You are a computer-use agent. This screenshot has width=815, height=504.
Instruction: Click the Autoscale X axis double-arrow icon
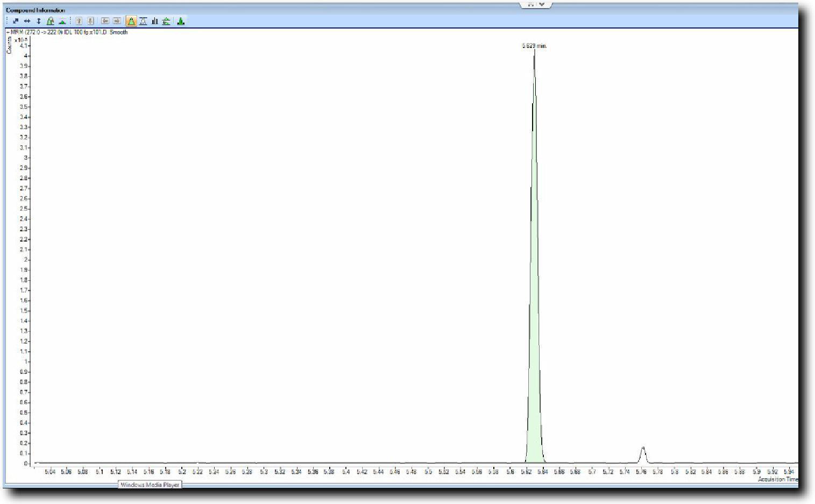[x=27, y=21]
